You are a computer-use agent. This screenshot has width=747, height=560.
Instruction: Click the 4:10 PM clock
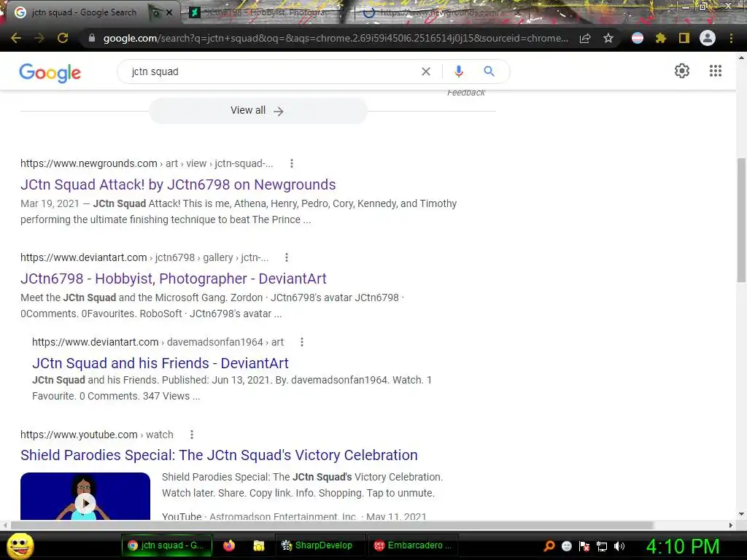coord(682,546)
